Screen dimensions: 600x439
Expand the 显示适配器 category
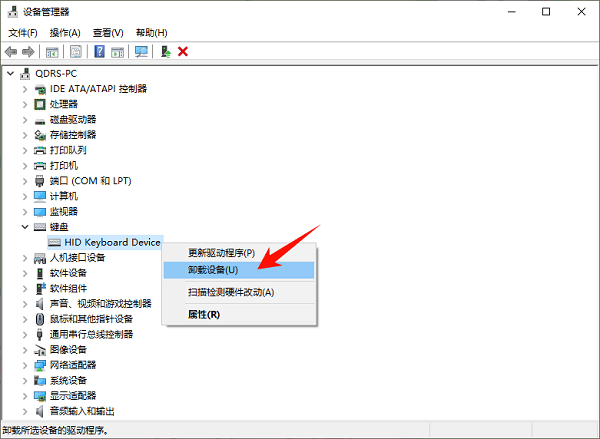coord(25,395)
